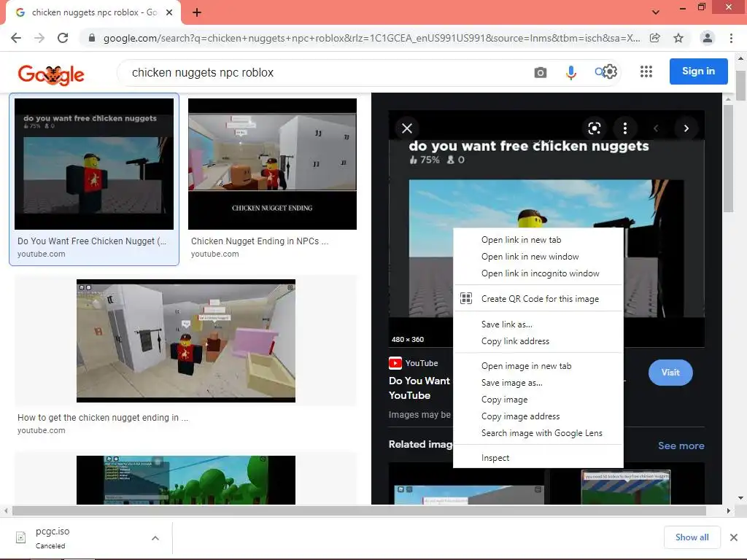Click the page vertical scrollbar thumb
The height and width of the screenshot is (560, 747).
tap(740, 86)
